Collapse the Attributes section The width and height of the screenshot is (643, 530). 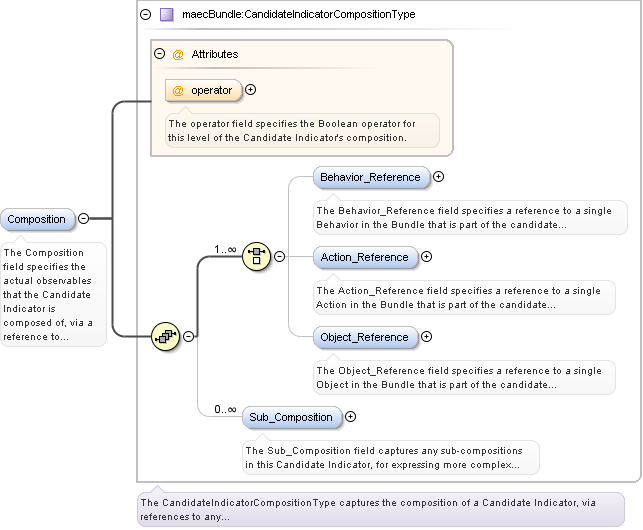pos(160,54)
